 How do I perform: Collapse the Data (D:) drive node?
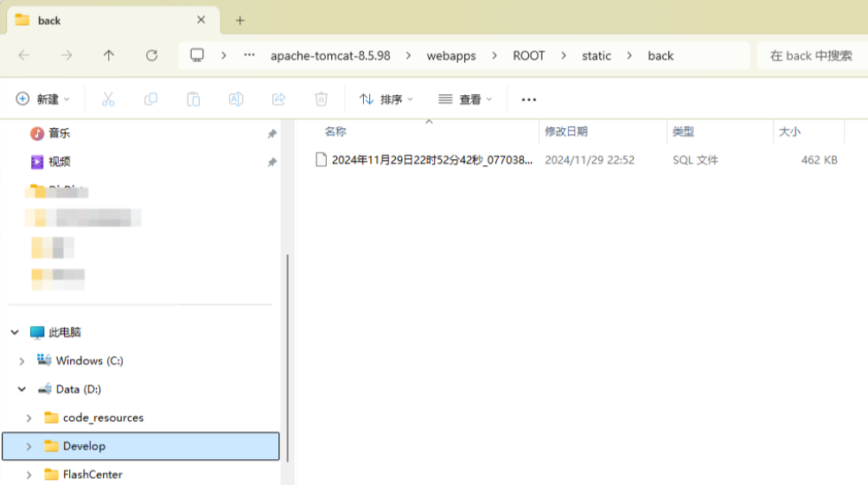22,389
